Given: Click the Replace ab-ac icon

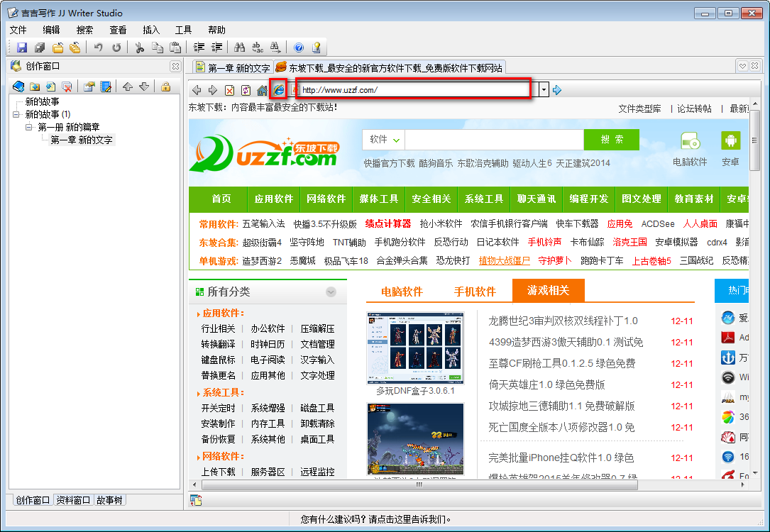Looking at the screenshot, I should tap(258, 48).
